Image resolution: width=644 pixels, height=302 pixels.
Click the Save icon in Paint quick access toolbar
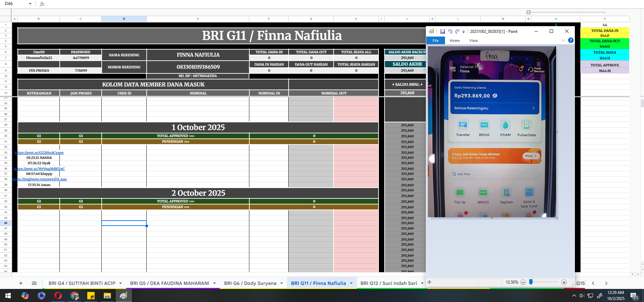[x=443, y=32]
